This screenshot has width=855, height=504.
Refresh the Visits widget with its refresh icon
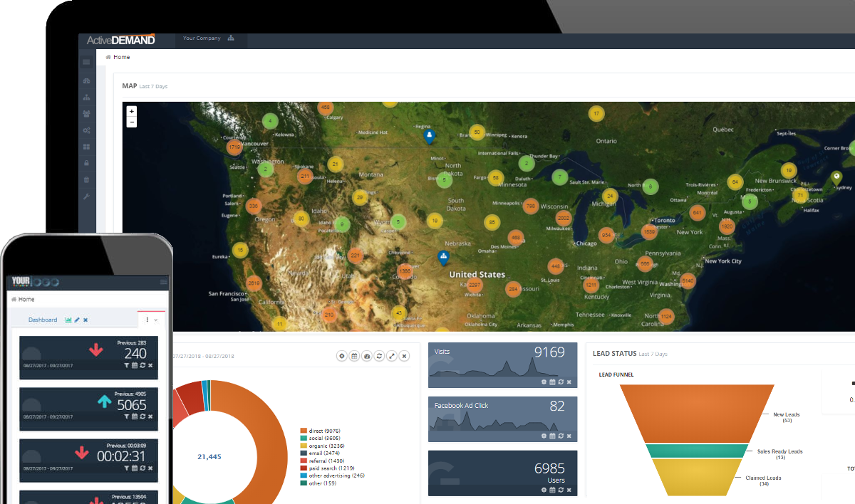(x=561, y=382)
